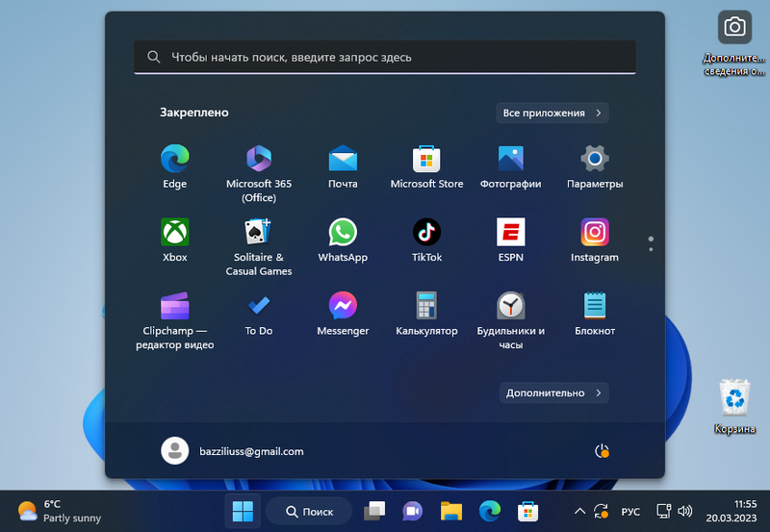The height and width of the screenshot is (532, 770).
Task: Expand Все приложения list
Action: tap(552, 113)
